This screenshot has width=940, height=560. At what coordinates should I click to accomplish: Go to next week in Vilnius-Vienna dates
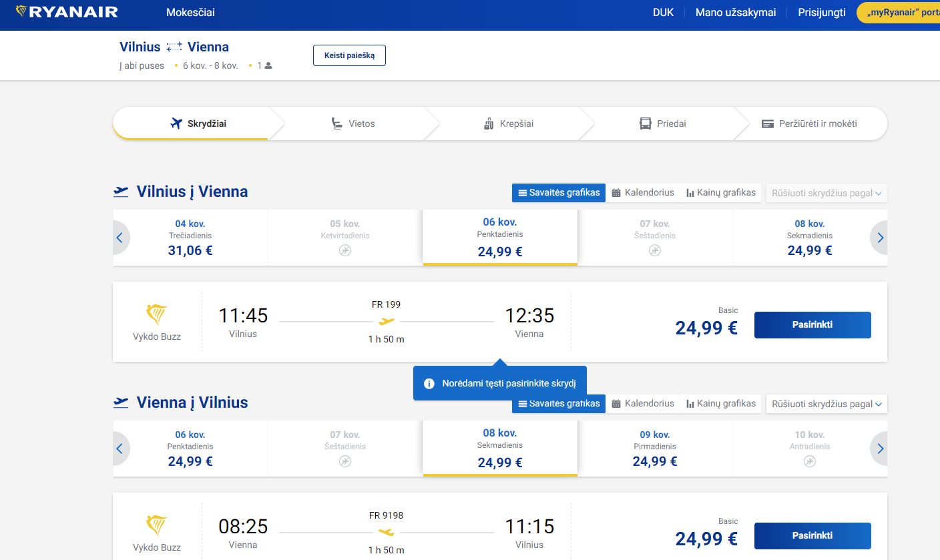click(880, 238)
